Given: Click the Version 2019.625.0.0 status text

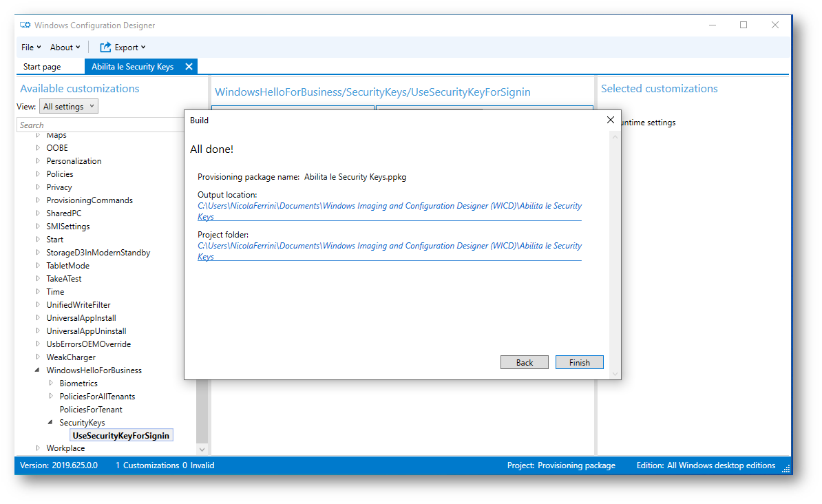Looking at the screenshot, I should point(59,465).
